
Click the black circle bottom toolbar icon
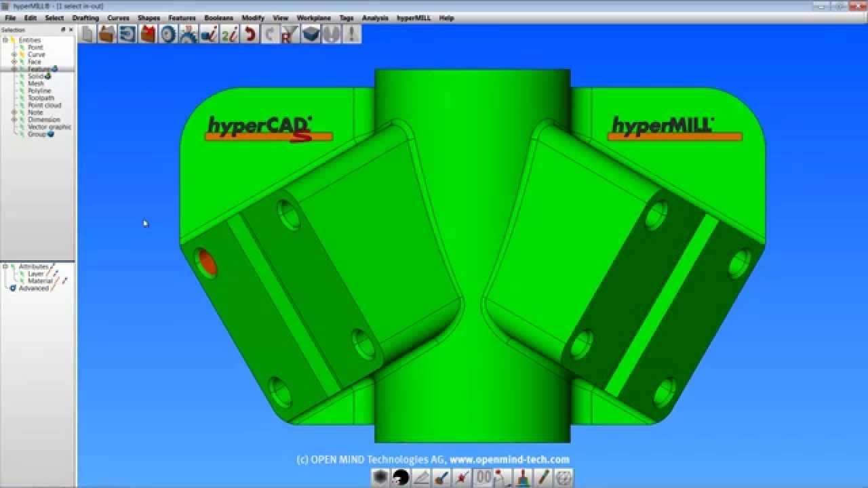coord(401,477)
